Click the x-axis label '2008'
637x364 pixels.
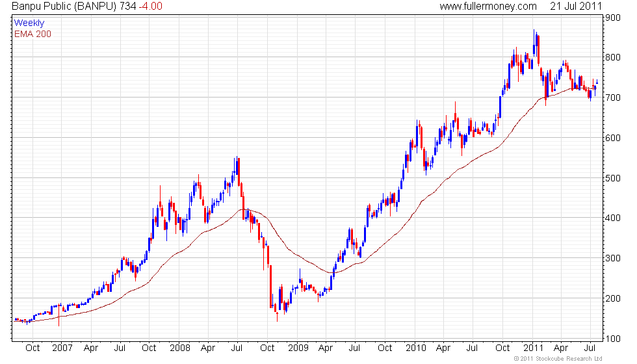[180, 348]
